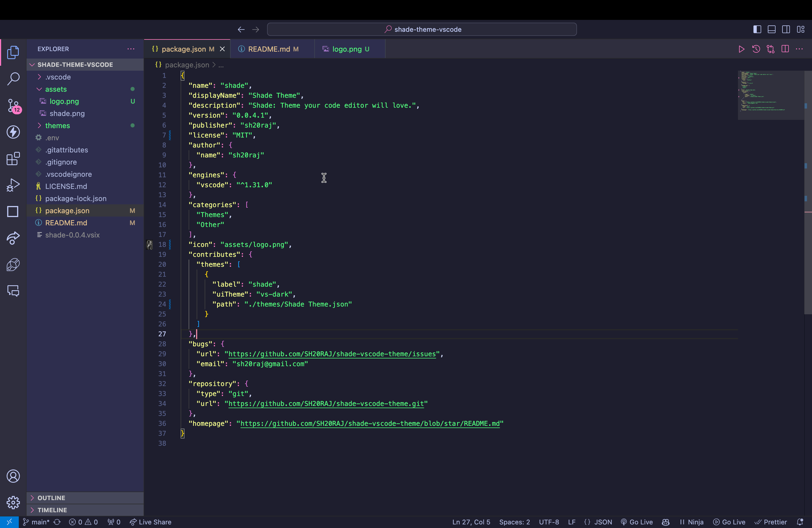This screenshot has width=812, height=528.
Task: Open the Extensions view icon
Action: pos(13,159)
